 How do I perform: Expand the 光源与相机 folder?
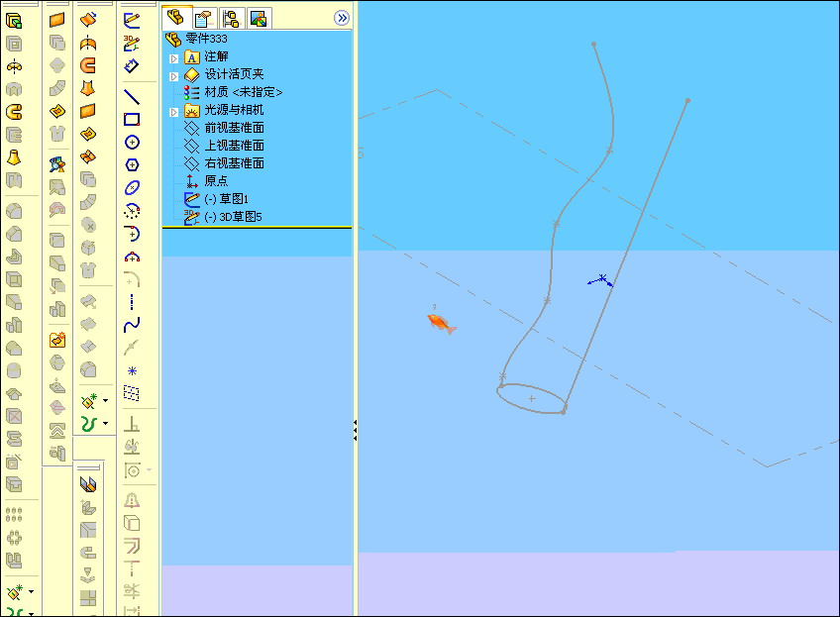click(173, 113)
